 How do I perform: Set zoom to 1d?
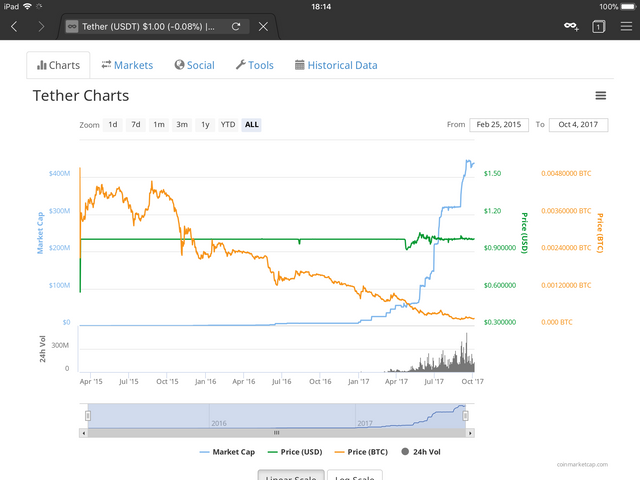(x=113, y=124)
